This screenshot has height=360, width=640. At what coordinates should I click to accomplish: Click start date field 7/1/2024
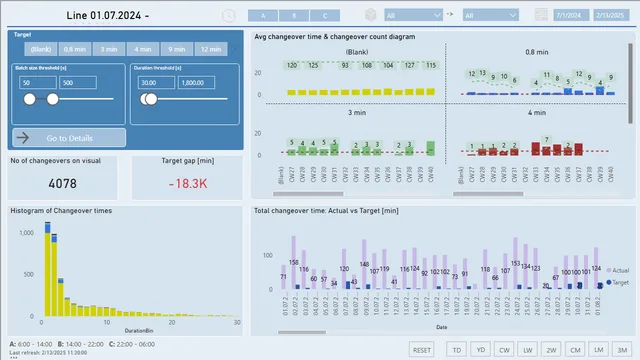point(571,16)
